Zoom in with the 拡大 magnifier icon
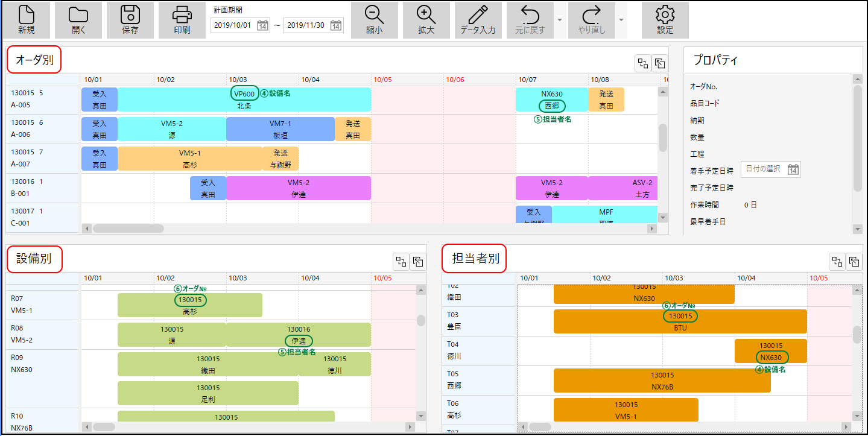Viewport: 868px width, 436px height. (426, 20)
